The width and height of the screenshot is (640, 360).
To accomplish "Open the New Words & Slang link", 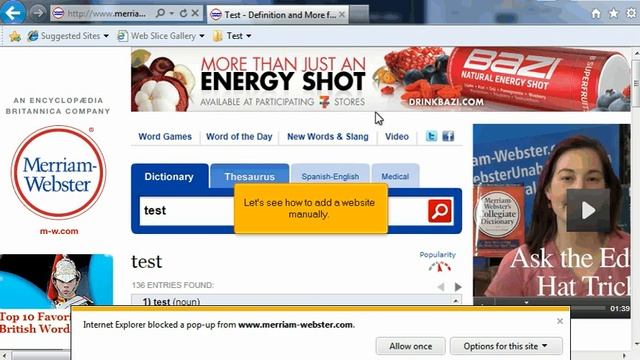I will (328, 137).
